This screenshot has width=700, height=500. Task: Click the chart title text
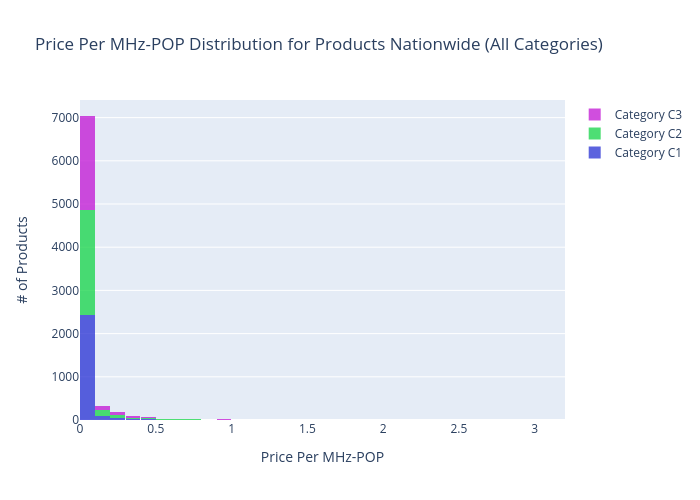319,45
